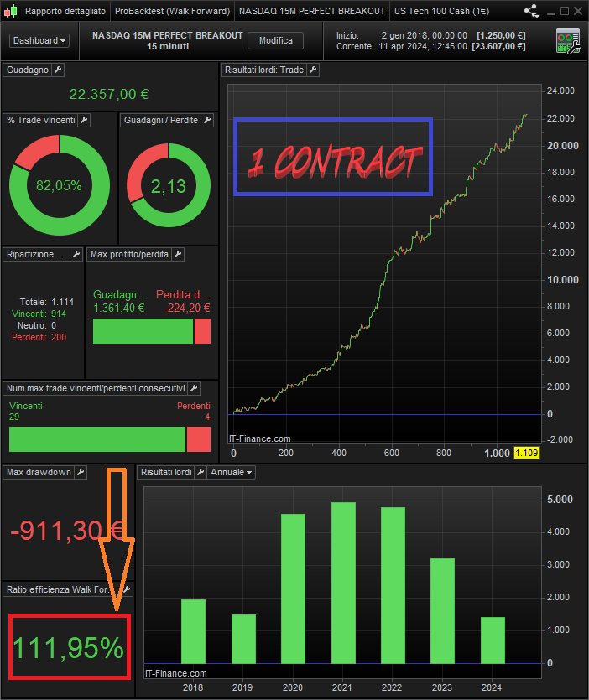Click the 2023 annual result bar

442,610
